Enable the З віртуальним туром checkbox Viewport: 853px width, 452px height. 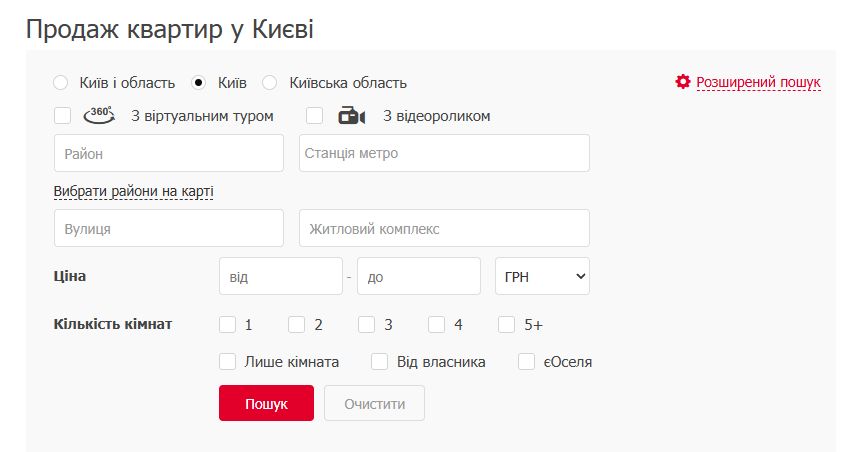(63, 116)
